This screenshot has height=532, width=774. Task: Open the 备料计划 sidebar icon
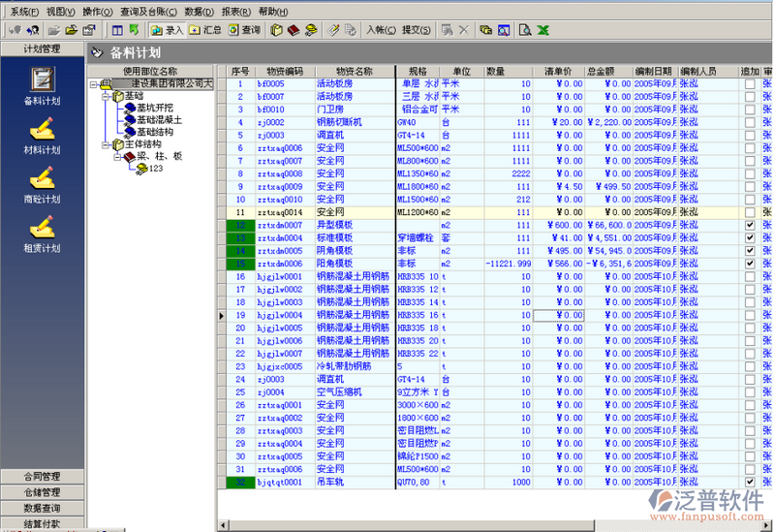pyautogui.click(x=42, y=79)
